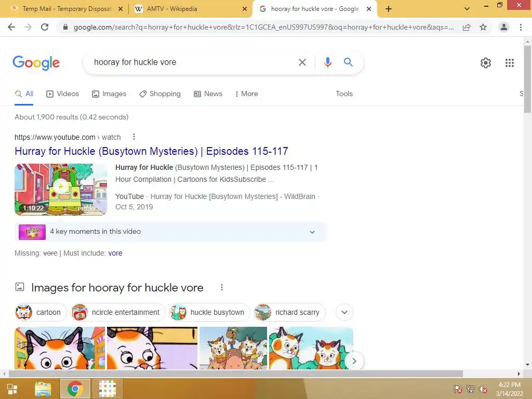Expand 4 key moments in this video

coord(170,232)
